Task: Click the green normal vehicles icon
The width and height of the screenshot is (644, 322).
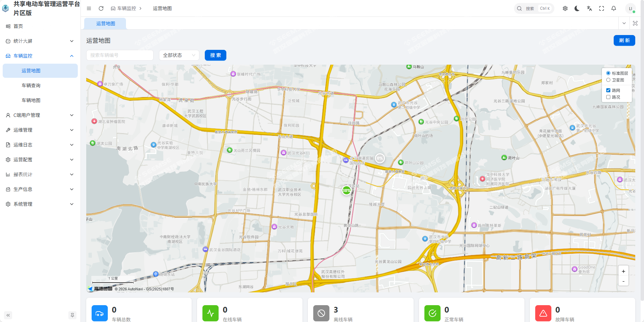Action: click(x=432, y=313)
